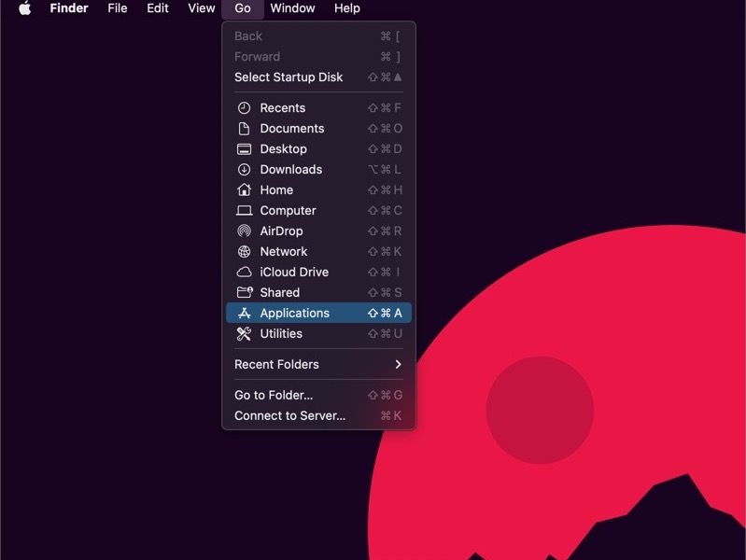This screenshot has height=560, width=746.
Task: Click the Network globe icon
Action: click(x=244, y=251)
